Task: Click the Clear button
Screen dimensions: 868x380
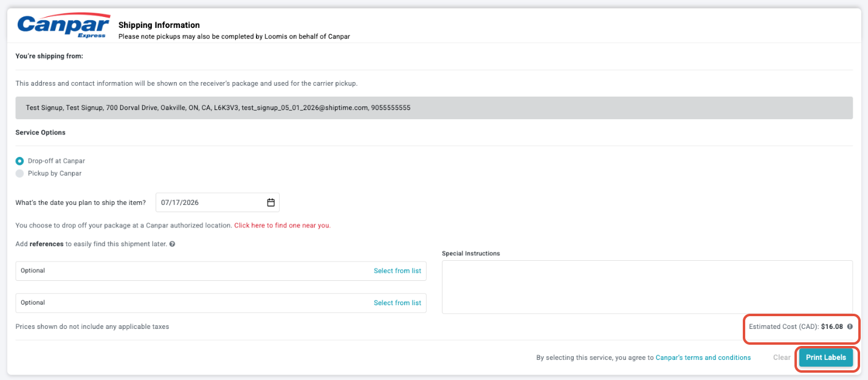Action: (x=782, y=358)
